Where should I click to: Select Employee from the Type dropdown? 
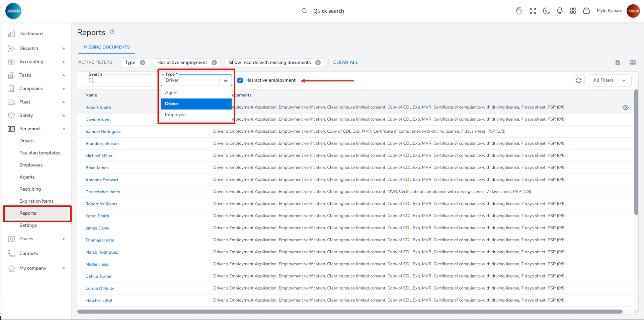175,115
